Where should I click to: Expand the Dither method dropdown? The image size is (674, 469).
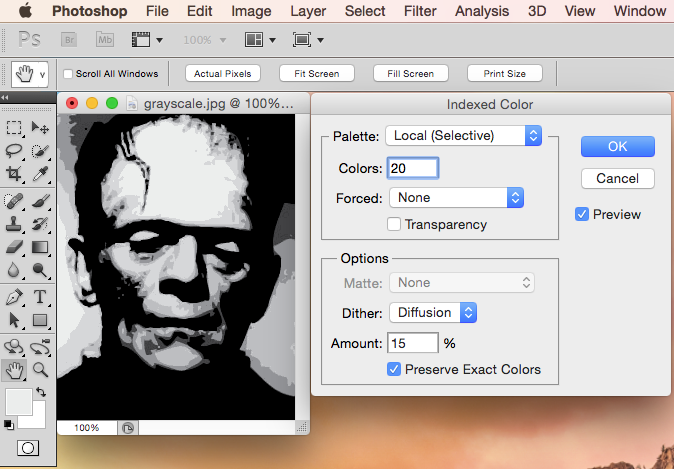[432, 313]
